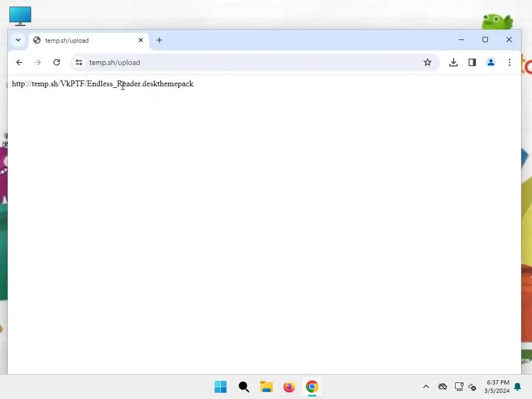Click the muted volume tray icon
This screenshot has height=399, width=532.
click(x=472, y=387)
